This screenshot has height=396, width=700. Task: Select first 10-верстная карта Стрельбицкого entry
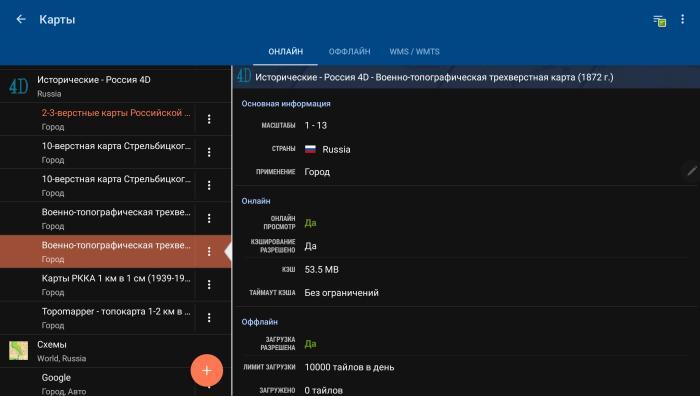click(x=97, y=152)
